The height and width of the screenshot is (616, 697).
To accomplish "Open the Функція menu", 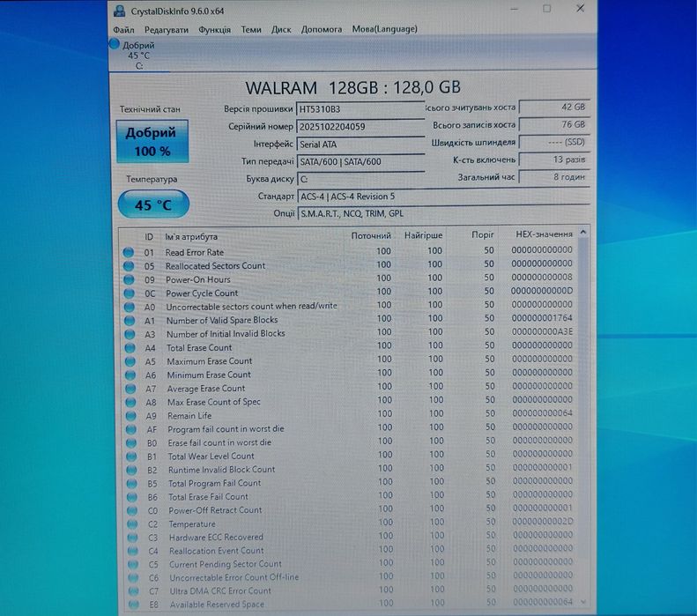I will pos(214,30).
